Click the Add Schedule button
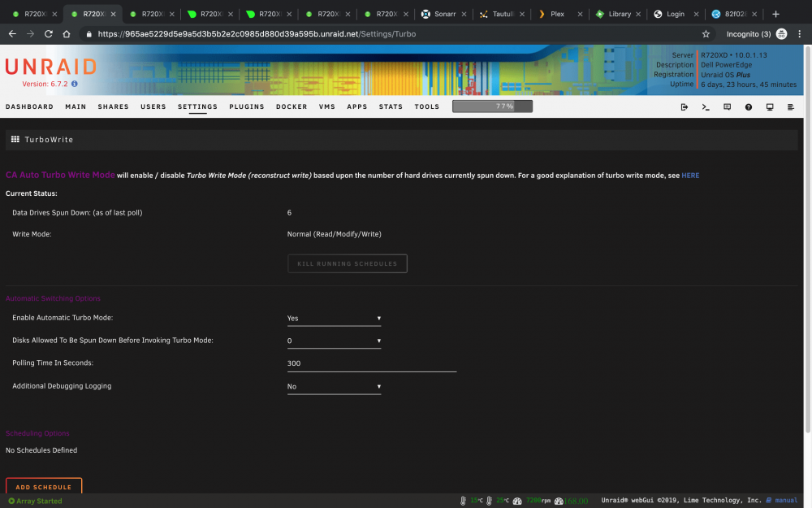Screen dimensions: 812x508 click(44, 486)
